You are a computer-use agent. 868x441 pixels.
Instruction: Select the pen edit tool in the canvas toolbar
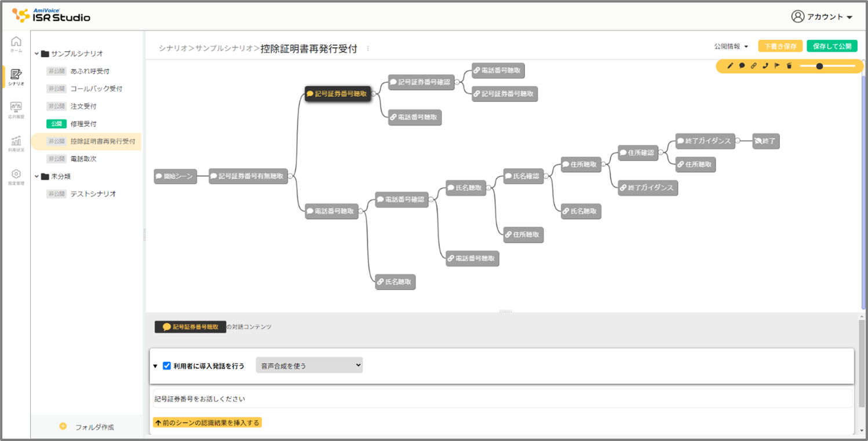731,66
